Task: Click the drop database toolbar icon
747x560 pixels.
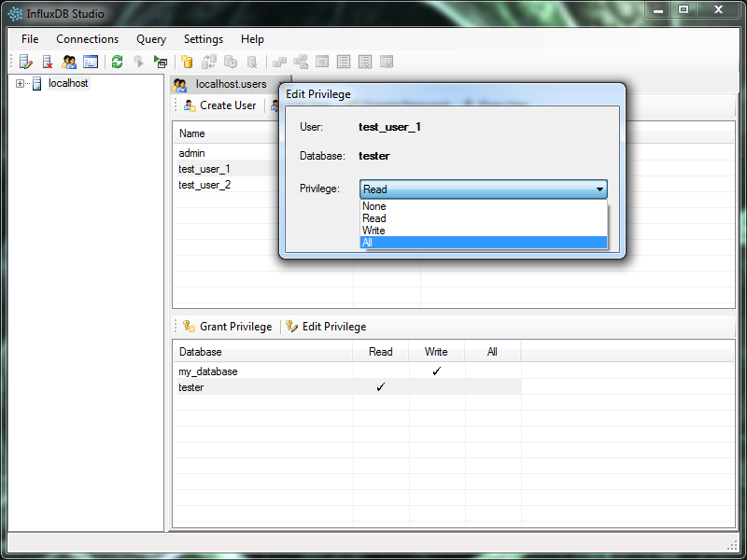Action: [252, 62]
